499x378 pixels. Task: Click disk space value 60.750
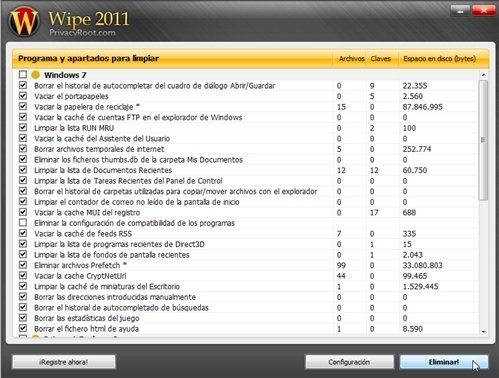(415, 170)
